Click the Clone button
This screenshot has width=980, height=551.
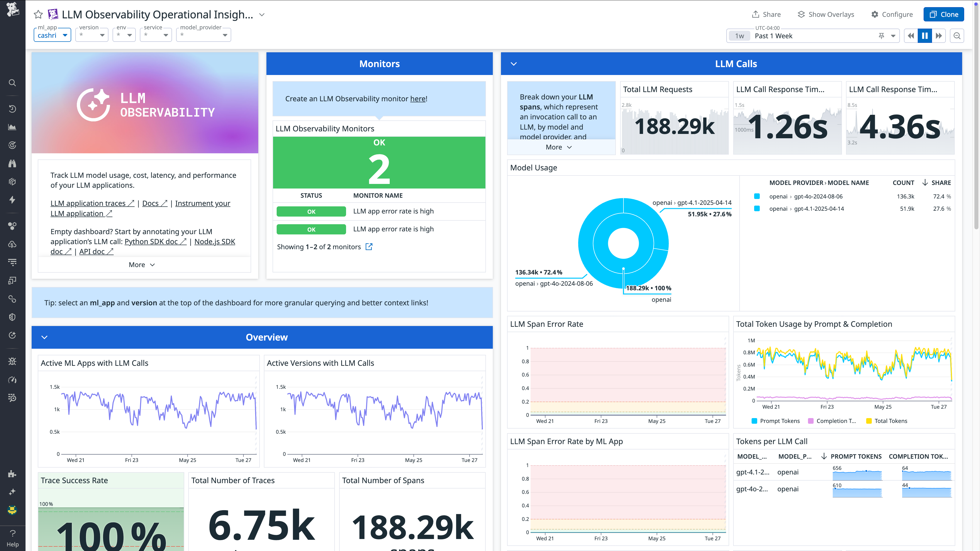pos(944,14)
